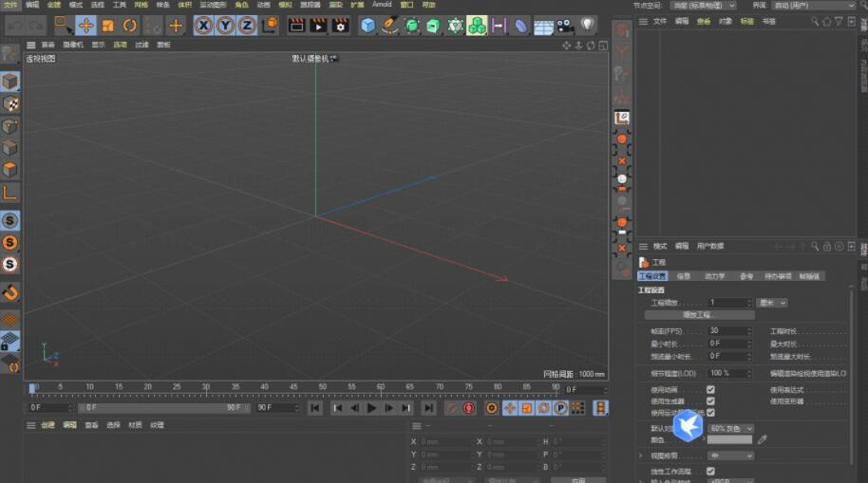Toggle the Z axis lock
The height and width of the screenshot is (483, 868).
[x=247, y=26]
